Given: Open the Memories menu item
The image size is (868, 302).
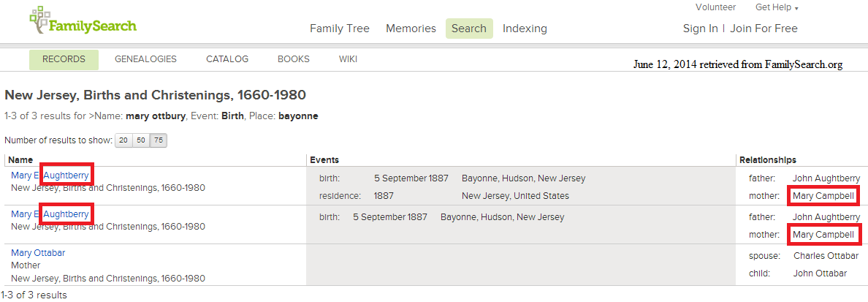Looking at the screenshot, I should click(411, 29).
